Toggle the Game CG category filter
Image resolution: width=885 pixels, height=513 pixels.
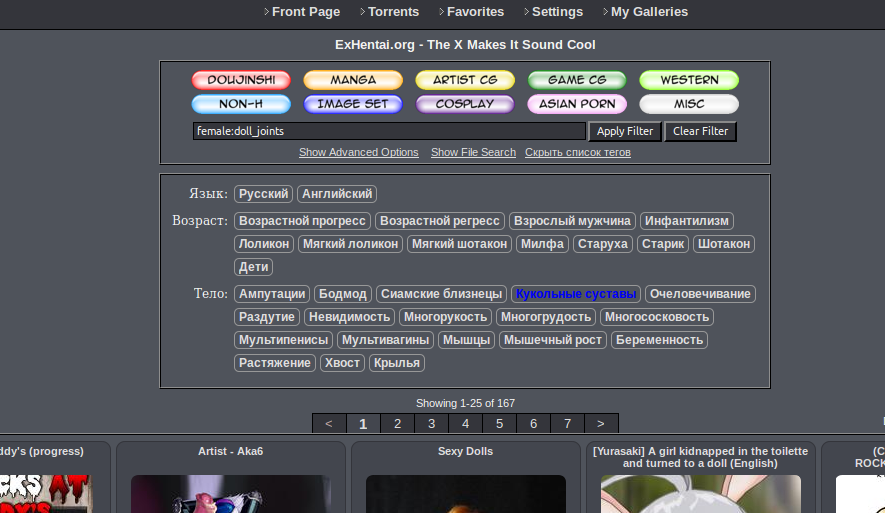pos(577,80)
